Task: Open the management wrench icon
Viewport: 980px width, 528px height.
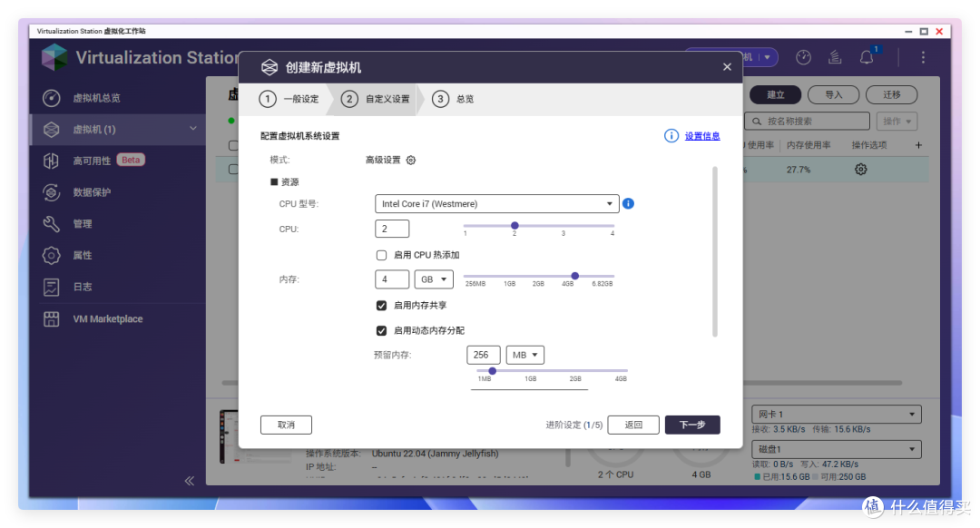Action: (x=51, y=224)
